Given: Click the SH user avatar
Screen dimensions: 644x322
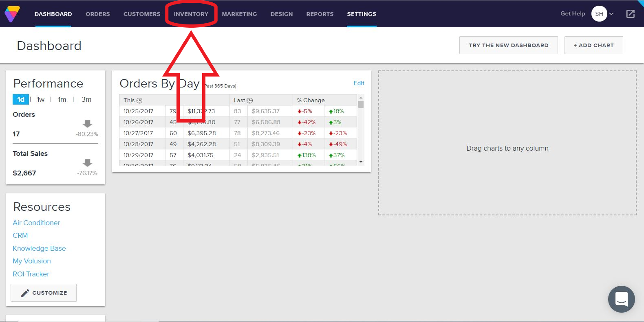Looking at the screenshot, I should pyautogui.click(x=599, y=14).
